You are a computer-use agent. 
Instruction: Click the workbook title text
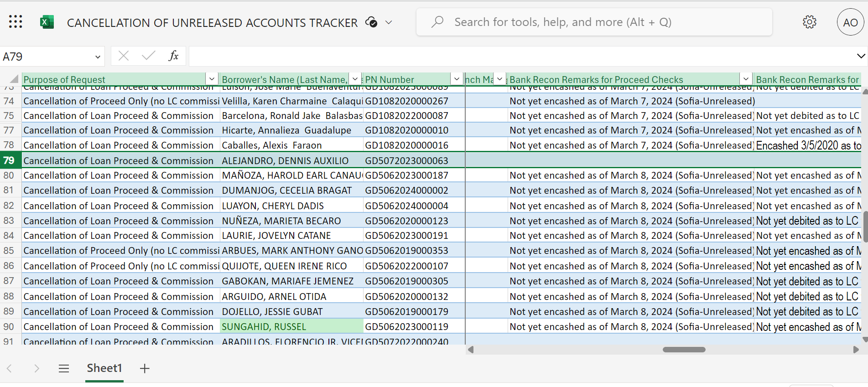[212, 22]
